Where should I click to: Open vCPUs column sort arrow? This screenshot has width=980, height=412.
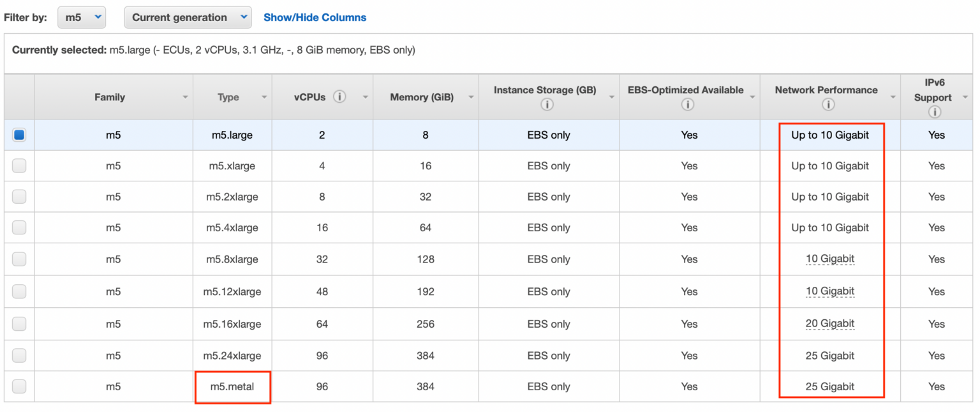366,98
